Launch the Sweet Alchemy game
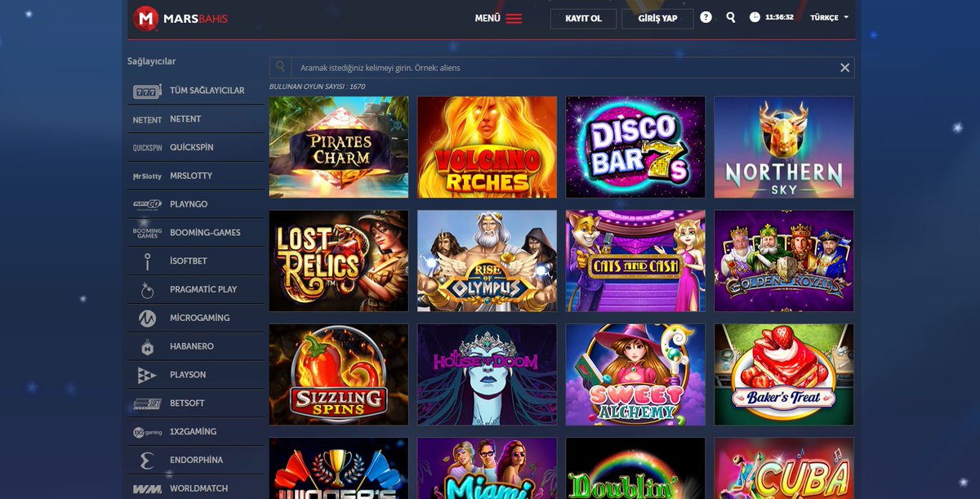 pos(635,375)
